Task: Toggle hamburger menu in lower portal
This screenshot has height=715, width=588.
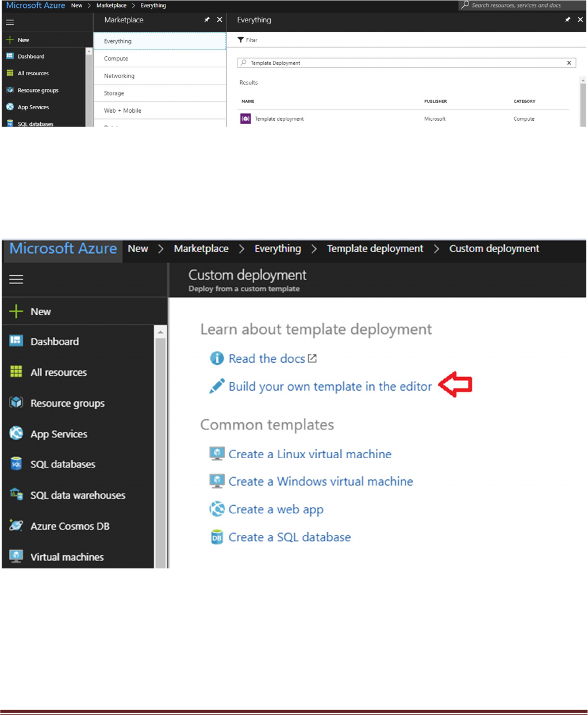Action: point(16,279)
